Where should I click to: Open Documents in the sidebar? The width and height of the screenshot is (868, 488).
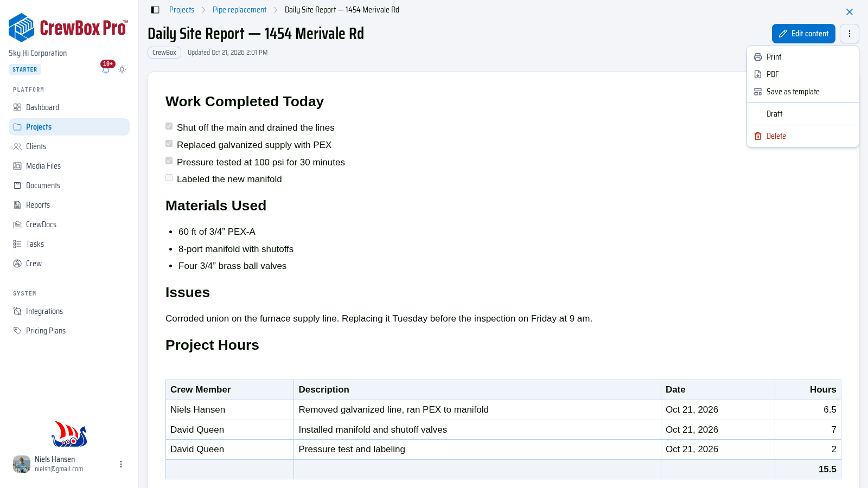(69, 185)
